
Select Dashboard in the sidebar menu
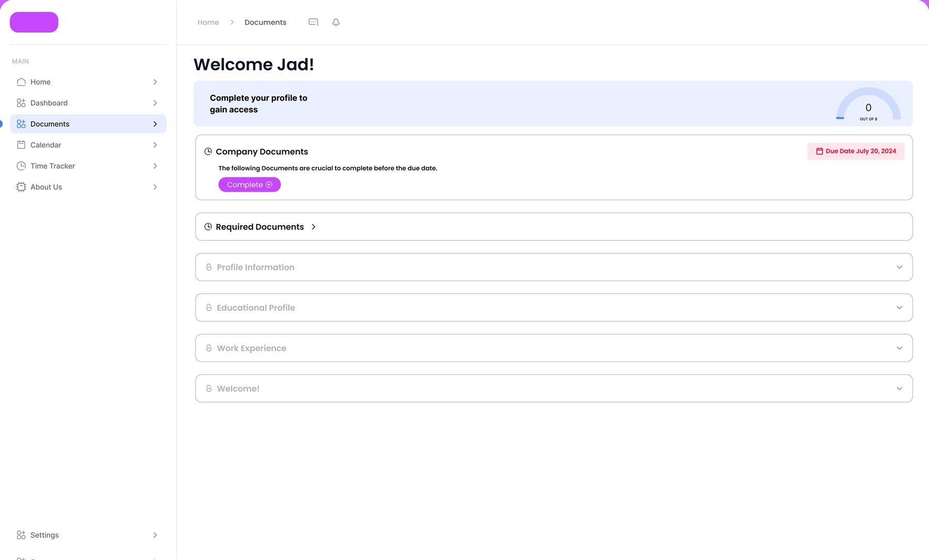(x=88, y=103)
